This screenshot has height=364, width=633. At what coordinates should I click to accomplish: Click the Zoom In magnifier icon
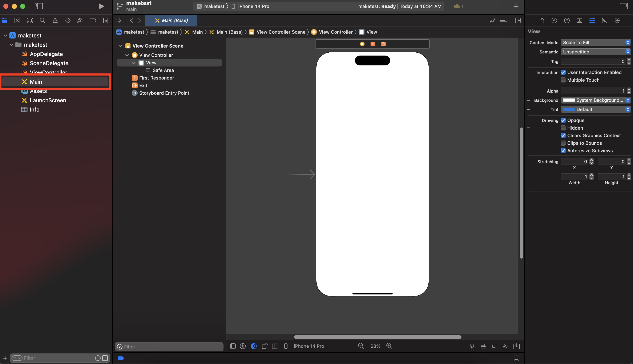(x=389, y=346)
